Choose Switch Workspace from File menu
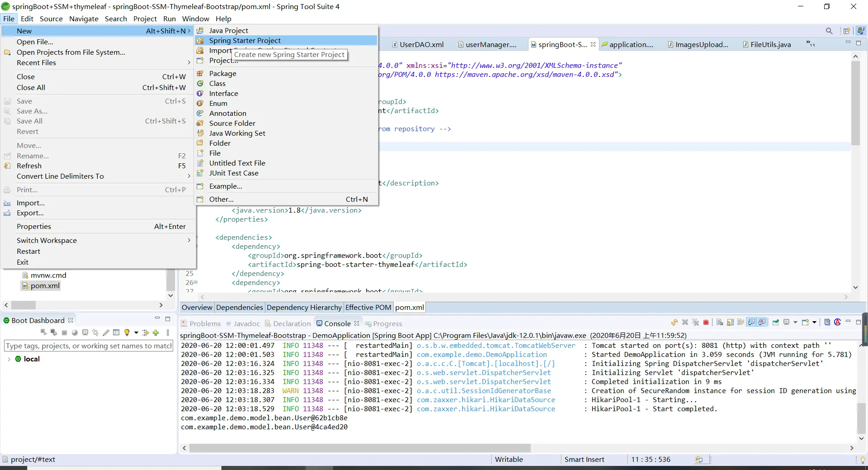Image resolution: width=868 pixels, height=470 pixels. pos(47,241)
